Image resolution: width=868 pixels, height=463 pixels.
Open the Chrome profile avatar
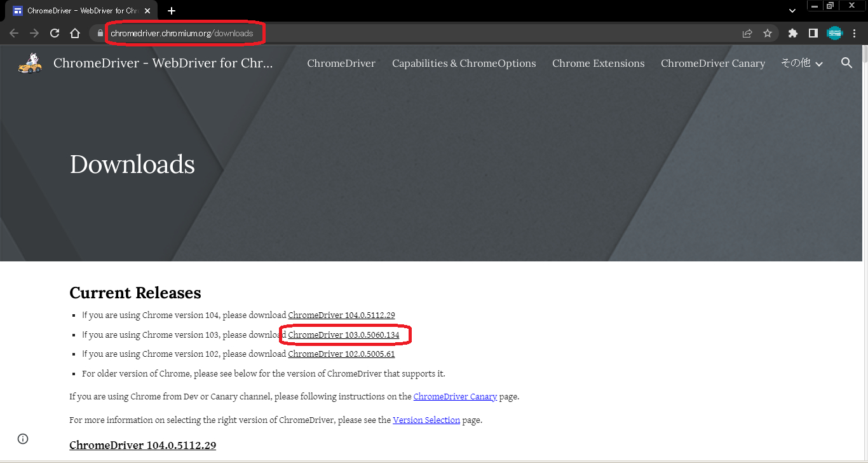point(834,34)
